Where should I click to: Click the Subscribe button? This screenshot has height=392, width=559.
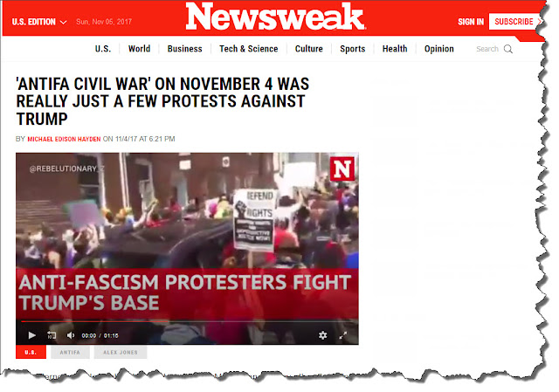515,22
